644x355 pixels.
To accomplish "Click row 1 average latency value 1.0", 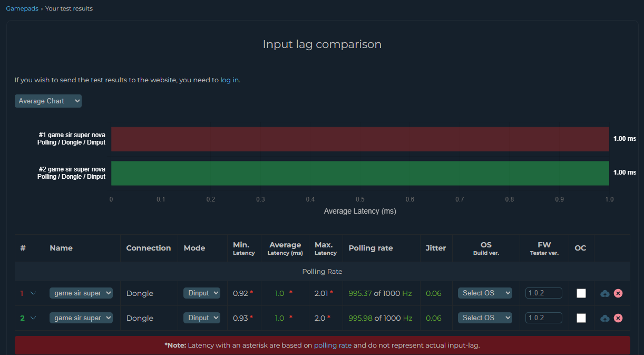I will 279,293.
